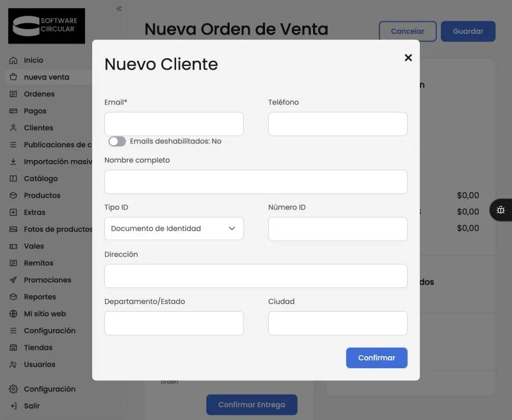Click the Publicaciones de catálogo icon
512x420 pixels.
(x=13, y=145)
